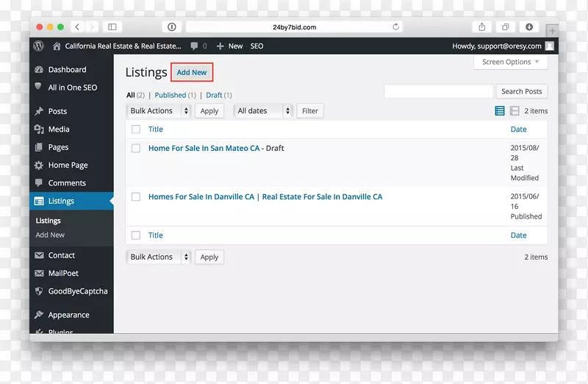Open the bottom Bulk Actions dropdown
The image size is (588, 384).
(159, 257)
